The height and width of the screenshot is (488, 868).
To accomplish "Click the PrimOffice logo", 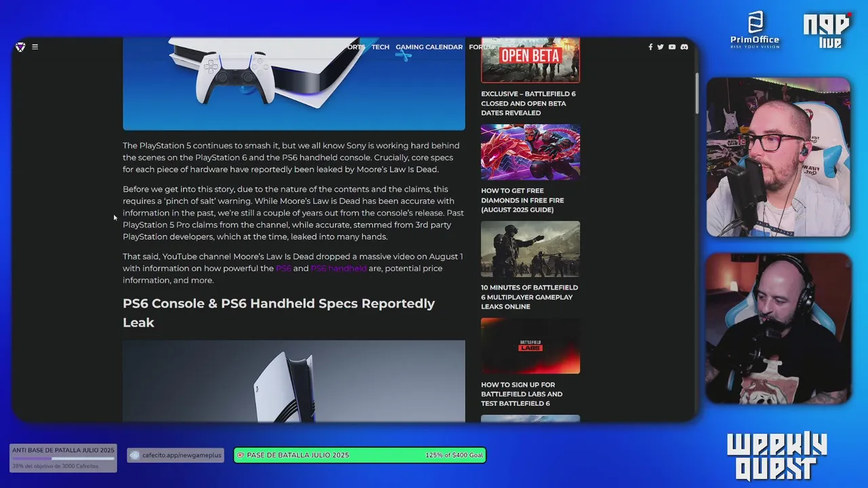I will (x=755, y=30).
